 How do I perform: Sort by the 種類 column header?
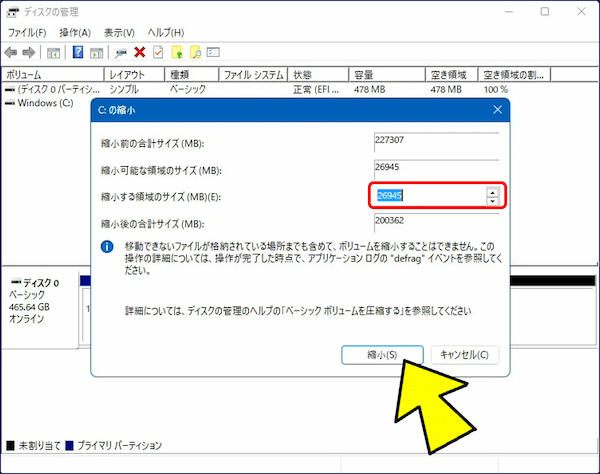tap(192, 75)
